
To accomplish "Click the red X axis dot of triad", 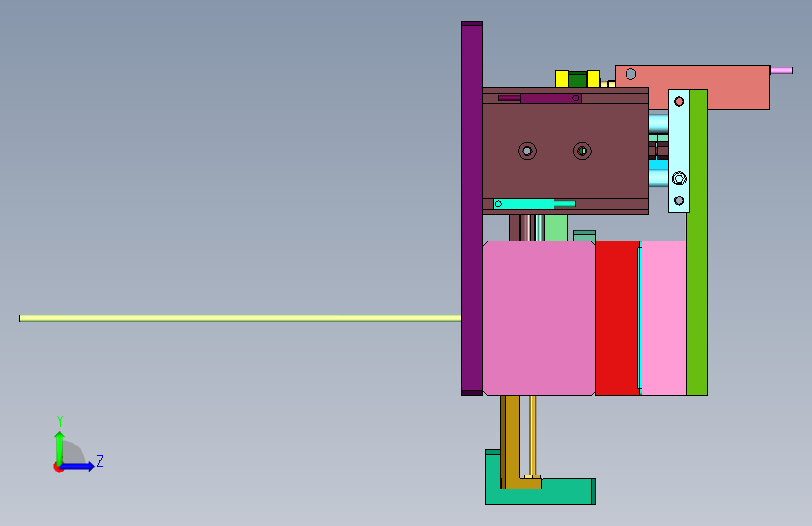I will (x=58, y=467).
